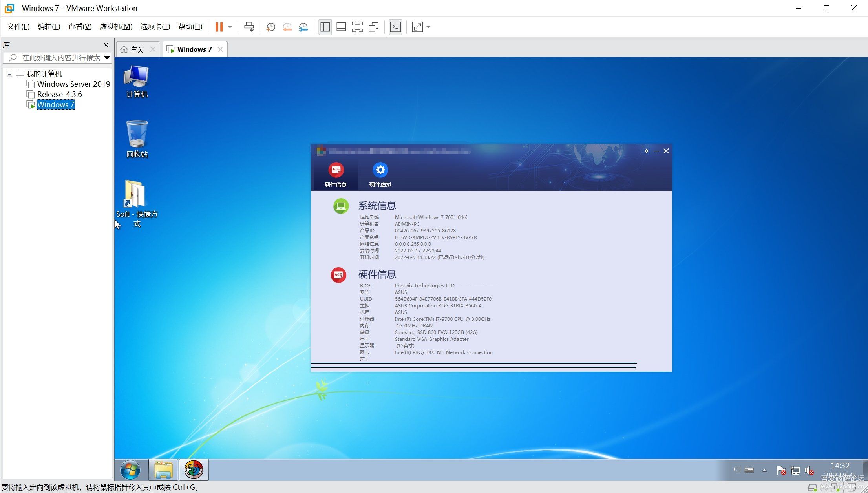Open the 虚拟机(M) menu
This screenshot has width=868, height=493.
(x=116, y=27)
